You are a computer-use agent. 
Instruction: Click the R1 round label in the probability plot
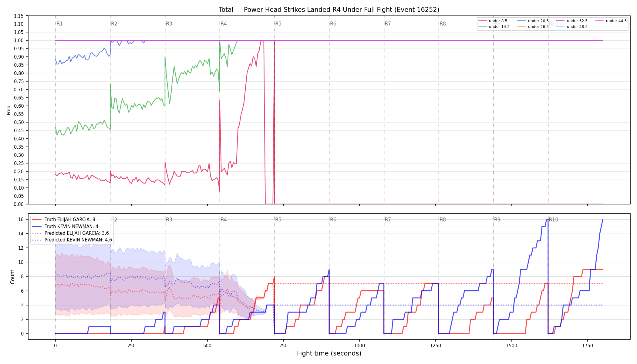59,24
